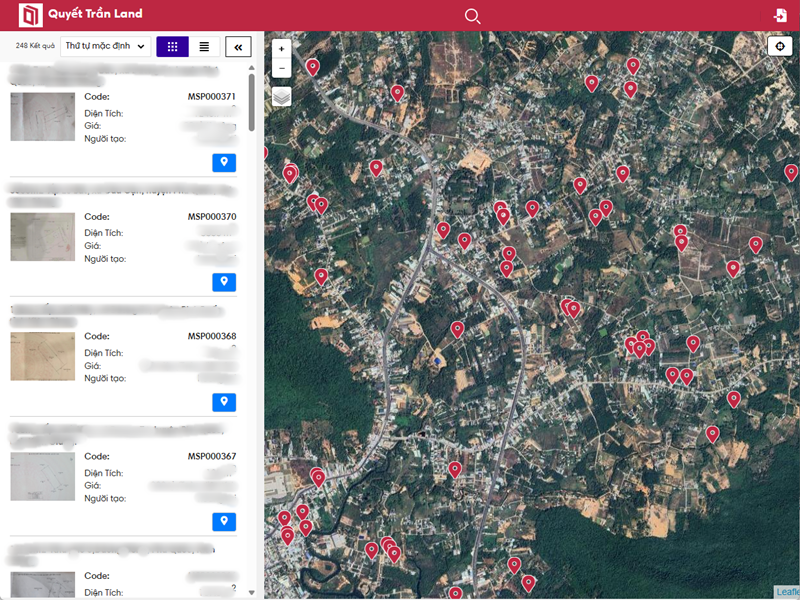Viewport: 800px width, 600px height.
Task: Open thumbnail image of listing MSP000371
Action: 43,117
